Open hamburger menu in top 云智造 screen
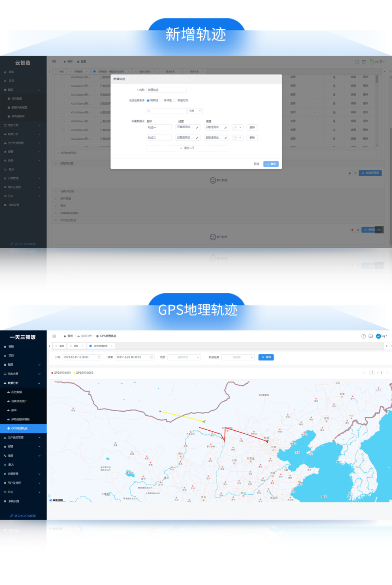This screenshot has width=392, height=585. pyautogui.click(x=54, y=61)
